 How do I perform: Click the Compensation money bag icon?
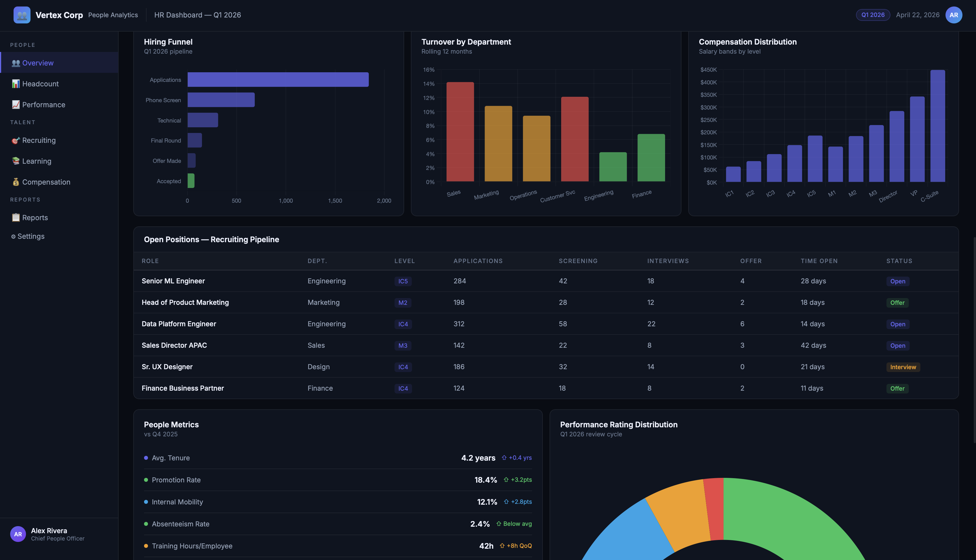click(x=16, y=182)
